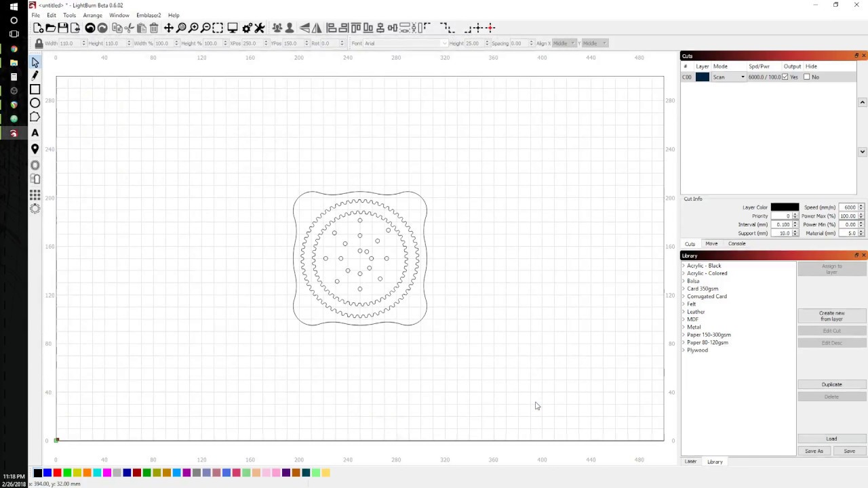Expand the Balsa library item

click(x=684, y=281)
